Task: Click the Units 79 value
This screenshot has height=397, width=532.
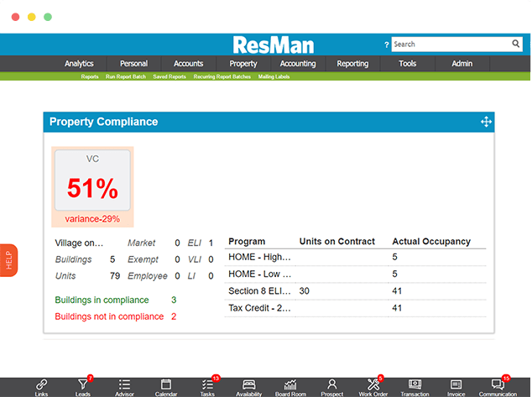Action: pyautogui.click(x=115, y=276)
